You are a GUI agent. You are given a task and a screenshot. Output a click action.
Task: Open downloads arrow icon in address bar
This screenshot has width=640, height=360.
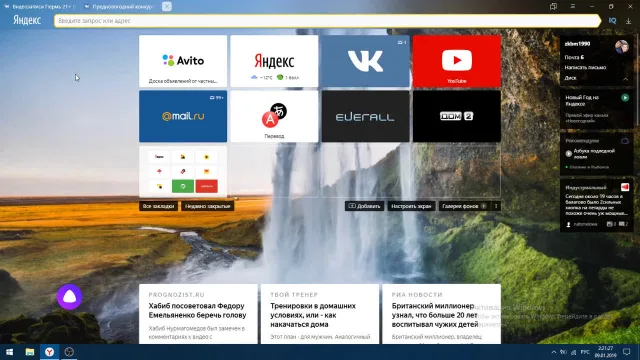tap(629, 21)
